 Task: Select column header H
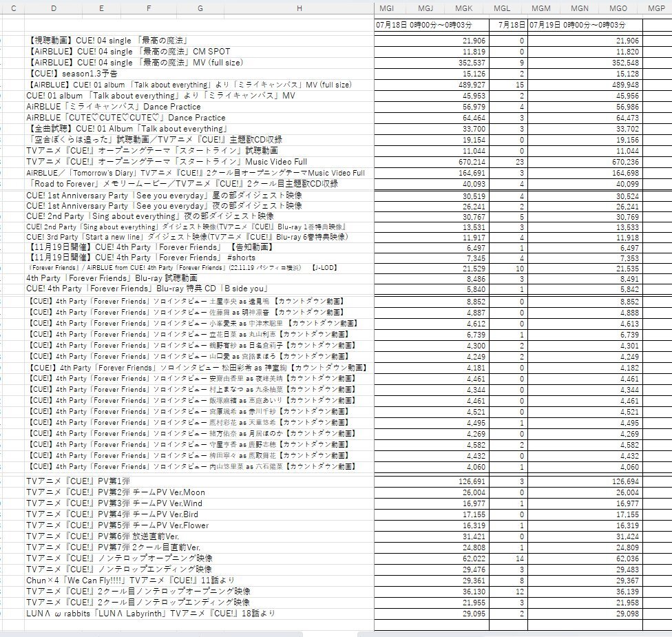tap(299, 8)
